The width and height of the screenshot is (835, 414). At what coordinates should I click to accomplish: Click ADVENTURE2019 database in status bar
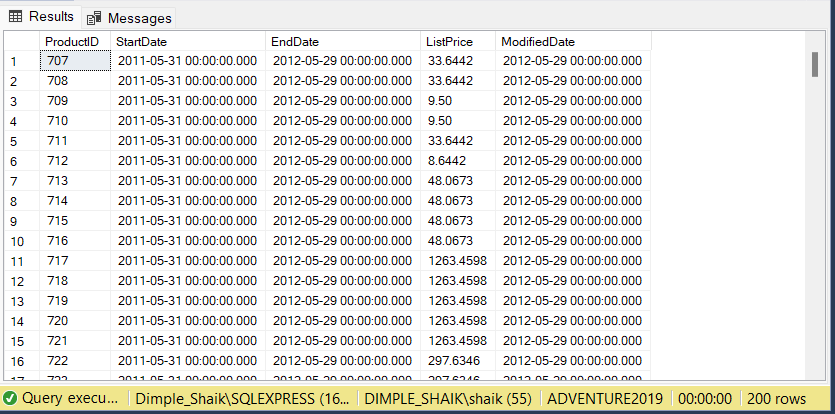coord(603,397)
